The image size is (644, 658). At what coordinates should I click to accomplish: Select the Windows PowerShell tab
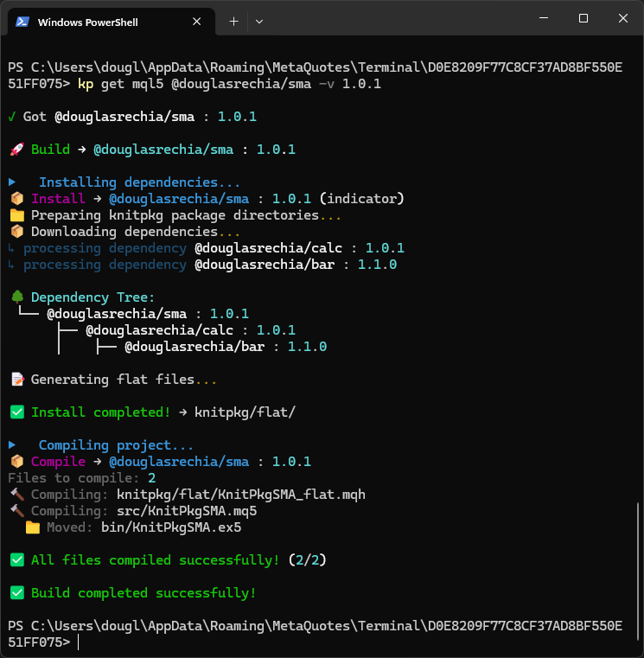pyautogui.click(x=112, y=22)
